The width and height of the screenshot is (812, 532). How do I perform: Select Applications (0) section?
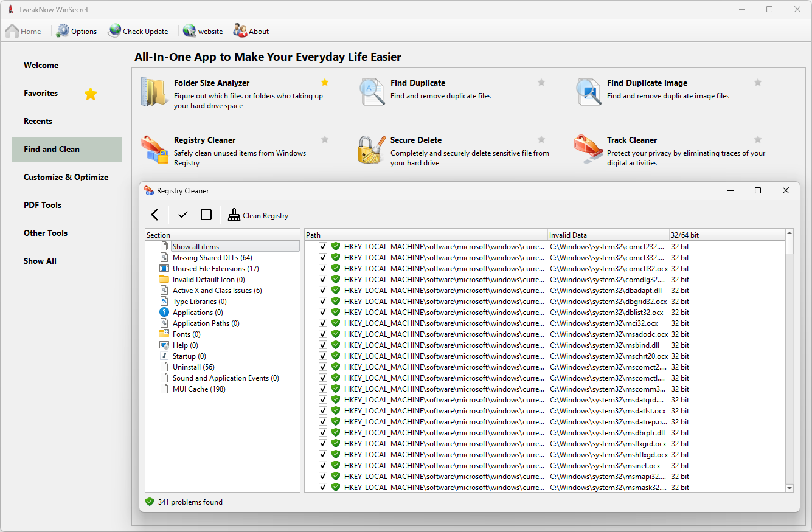(198, 312)
